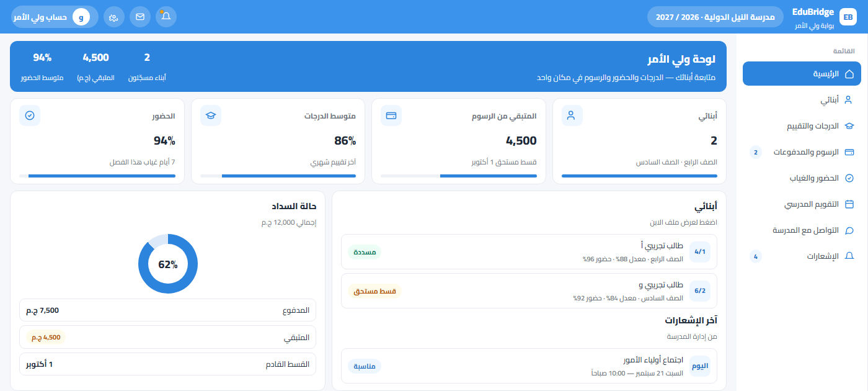Open the mail envelope icon
This screenshot has height=391, width=868.
[x=140, y=17]
